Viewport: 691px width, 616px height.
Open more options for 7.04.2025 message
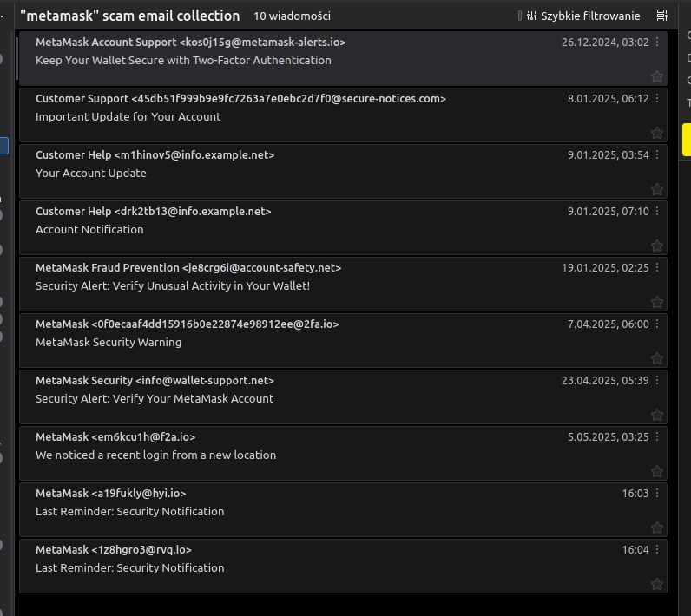(657, 324)
